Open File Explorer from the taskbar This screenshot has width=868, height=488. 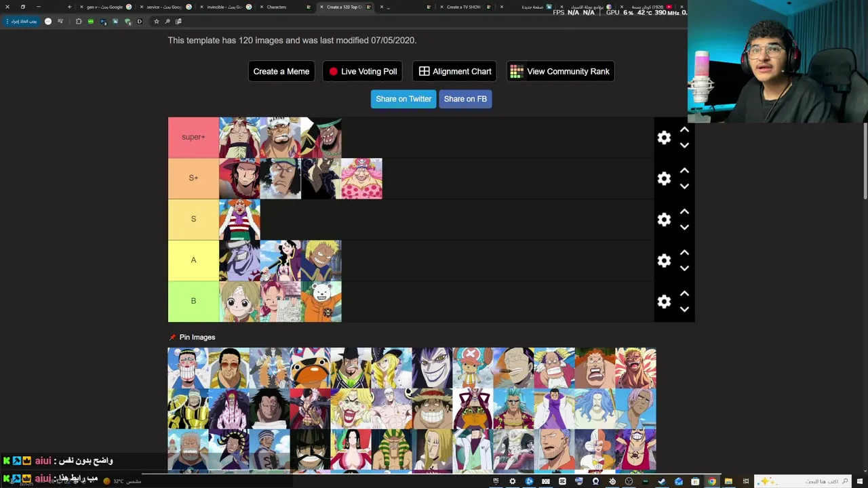pyautogui.click(x=728, y=481)
